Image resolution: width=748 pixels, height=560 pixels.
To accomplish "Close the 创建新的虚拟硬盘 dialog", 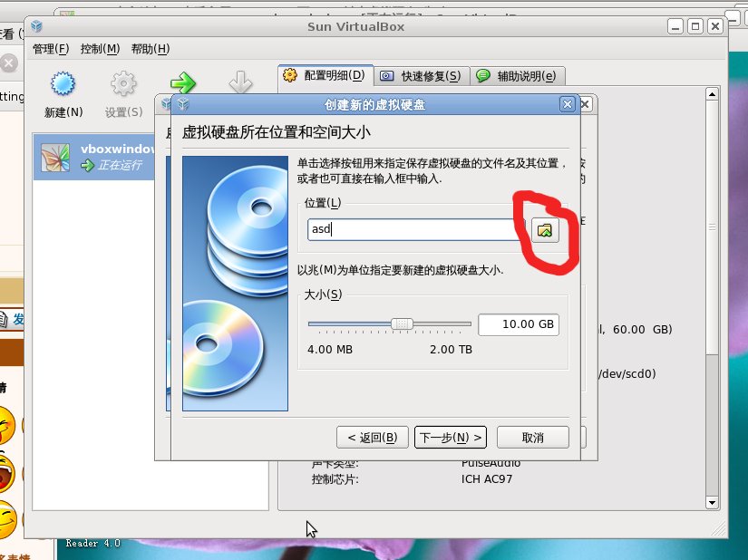I will pyautogui.click(x=568, y=104).
